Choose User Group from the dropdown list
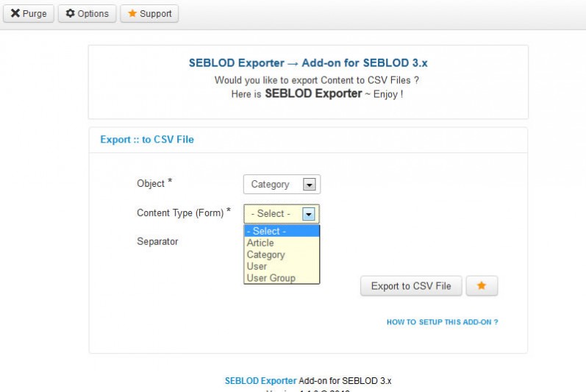Screen dimensions: 586x392 pyautogui.click(x=282, y=278)
